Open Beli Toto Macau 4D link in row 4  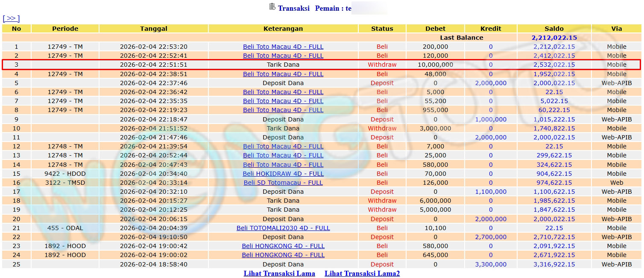click(283, 74)
